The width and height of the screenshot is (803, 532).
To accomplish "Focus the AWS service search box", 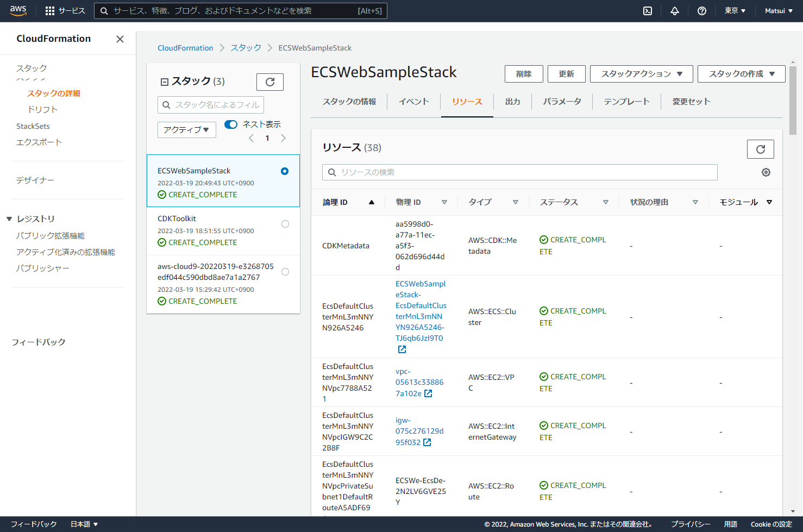I will coord(241,11).
